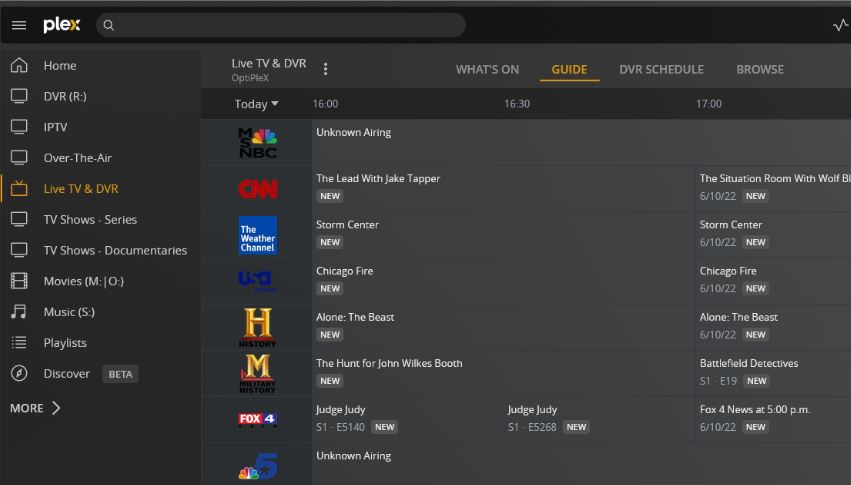Click the TV Shows - Series monitor icon
Screen dimensions: 851x485
[x=19, y=219]
